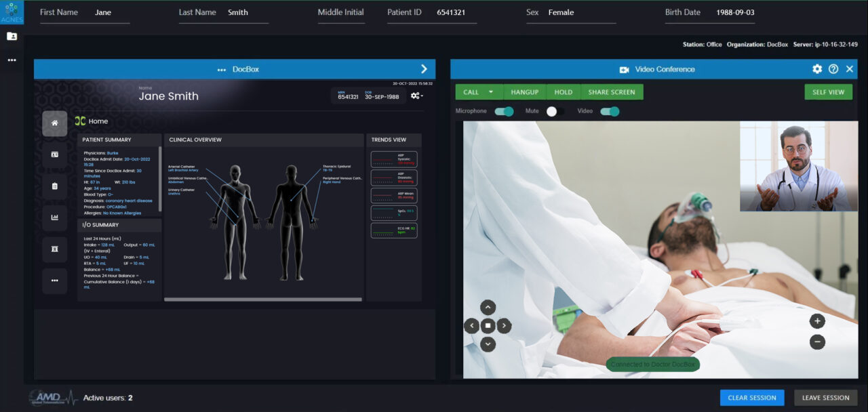Open the trends chart icon in the sidebar
This screenshot has height=412, width=868.
point(54,218)
